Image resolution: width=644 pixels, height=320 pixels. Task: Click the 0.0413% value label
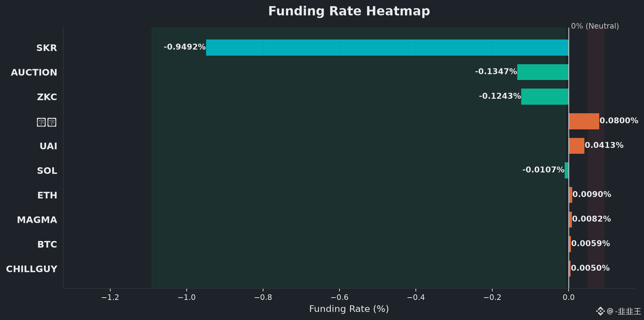pos(604,145)
